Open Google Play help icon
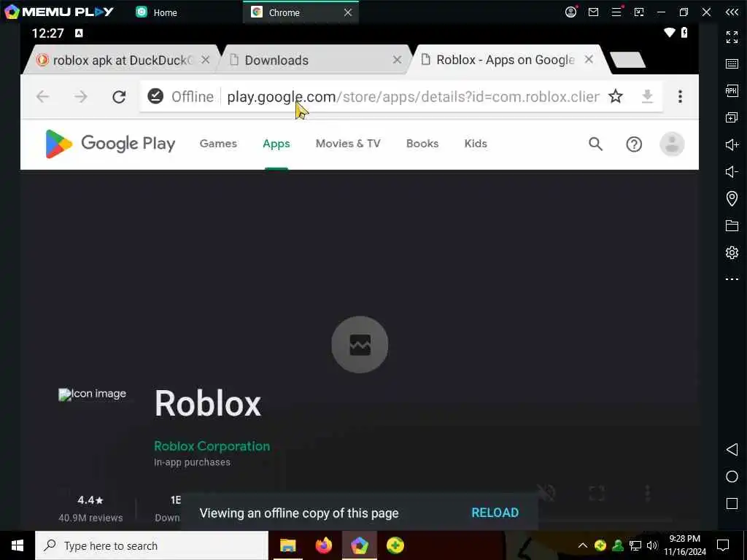This screenshot has width=747, height=560. tap(634, 144)
